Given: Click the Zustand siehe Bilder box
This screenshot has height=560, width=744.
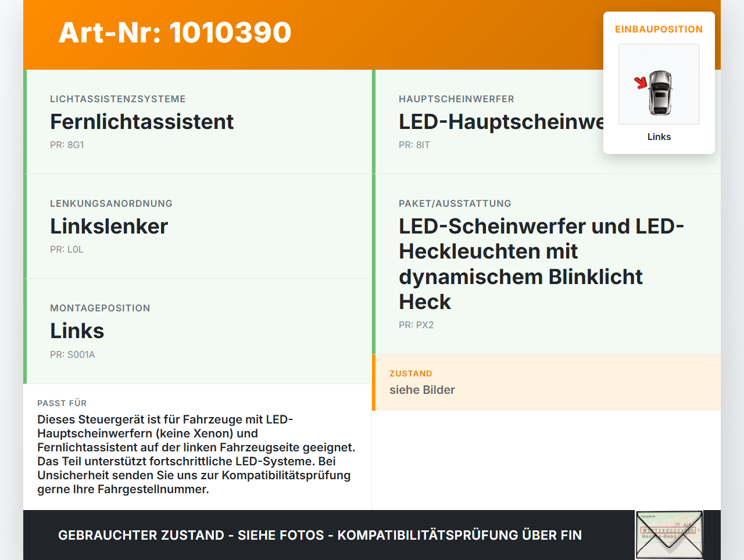Looking at the screenshot, I should 546,382.
